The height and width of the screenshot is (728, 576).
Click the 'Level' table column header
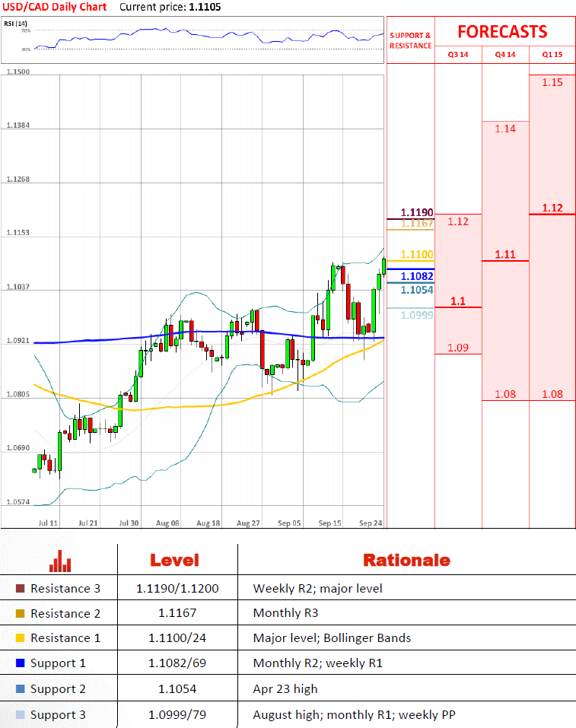pos(175,561)
